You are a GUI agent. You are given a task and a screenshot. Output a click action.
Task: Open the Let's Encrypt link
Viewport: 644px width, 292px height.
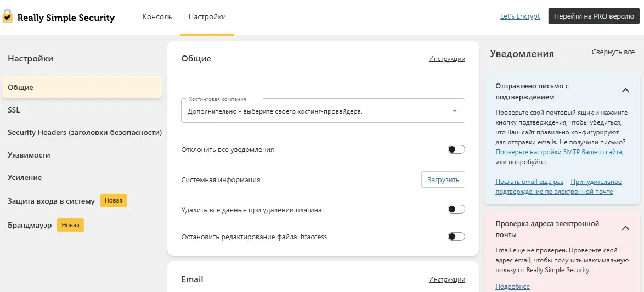tap(519, 16)
